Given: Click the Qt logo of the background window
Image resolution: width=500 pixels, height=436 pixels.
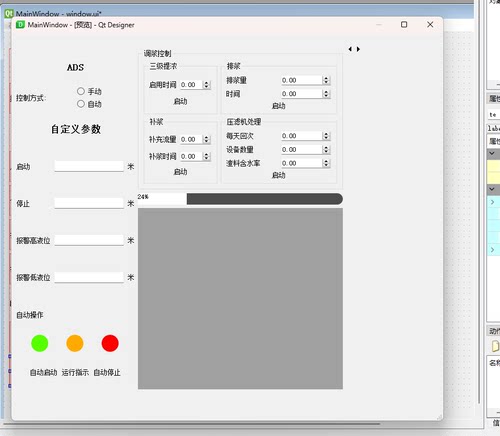Looking at the screenshot, I should pyautogui.click(x=9, y=14).
